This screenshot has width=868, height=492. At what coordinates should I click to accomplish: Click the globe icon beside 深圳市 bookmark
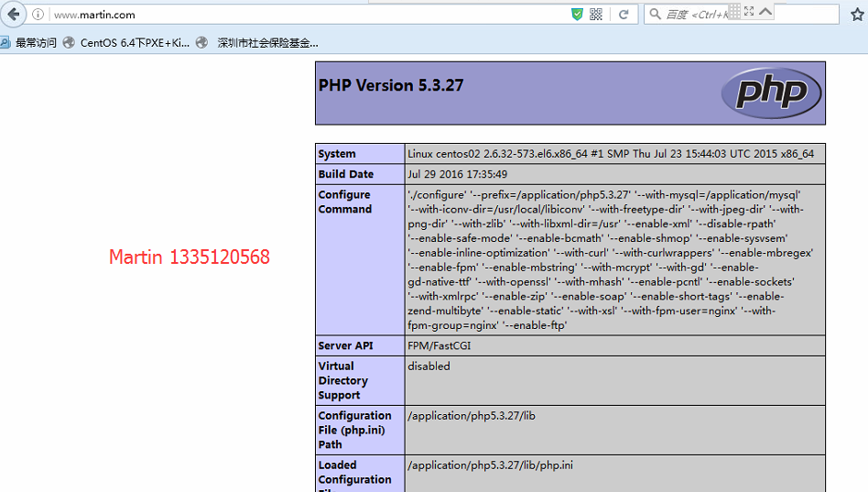tap(202, 43)
